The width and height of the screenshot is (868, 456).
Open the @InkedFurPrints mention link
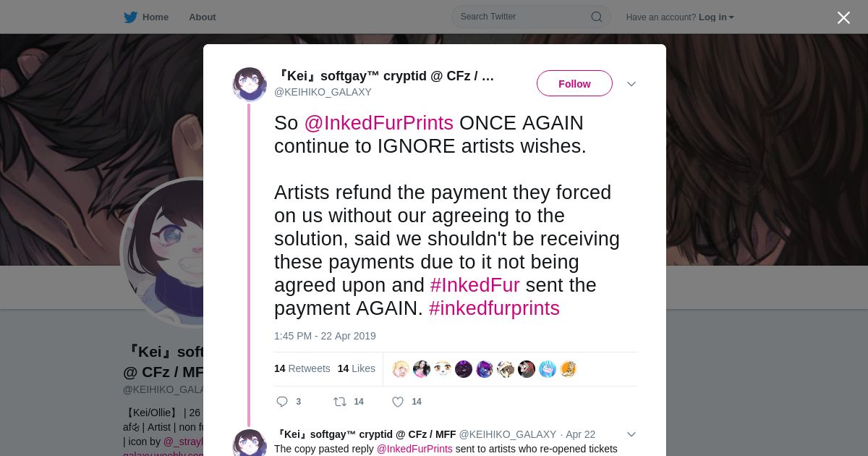[x=378, y=123]
